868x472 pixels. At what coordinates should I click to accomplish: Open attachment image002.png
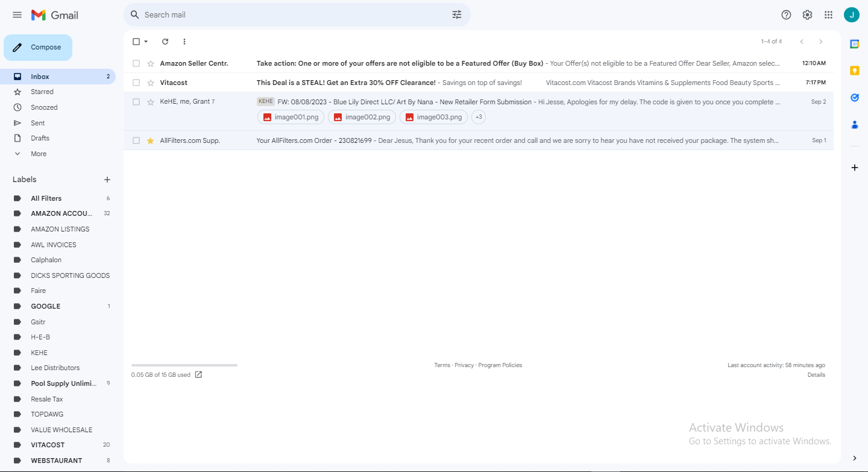[x=362, y=117]
